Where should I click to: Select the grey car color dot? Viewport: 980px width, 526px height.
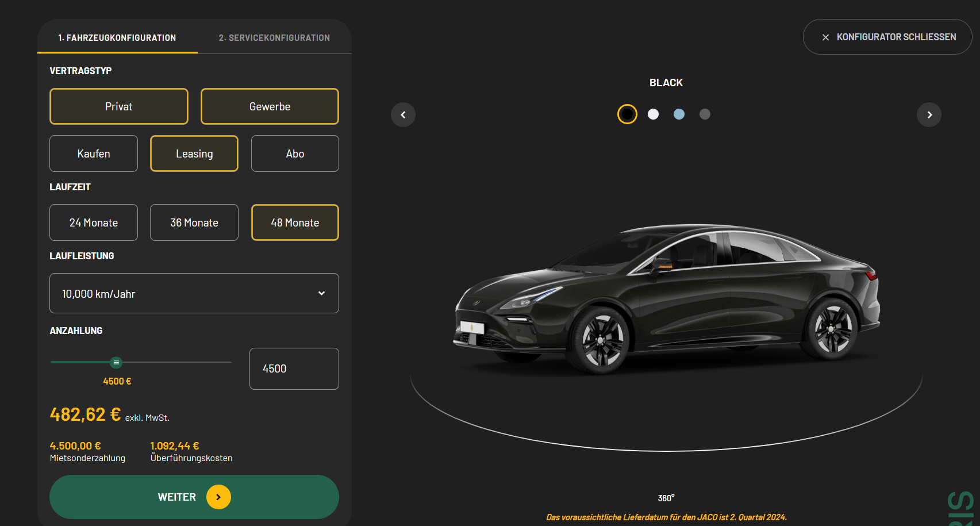[705, 114]
